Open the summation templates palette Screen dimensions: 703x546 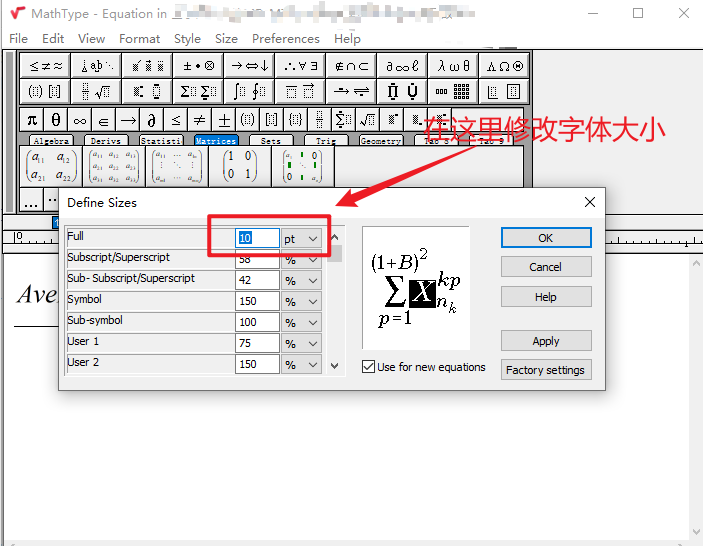[199, 91]
